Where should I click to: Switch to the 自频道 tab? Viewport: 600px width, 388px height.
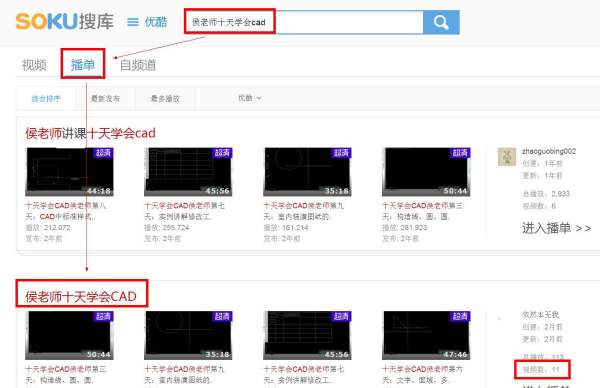point(138,65)
